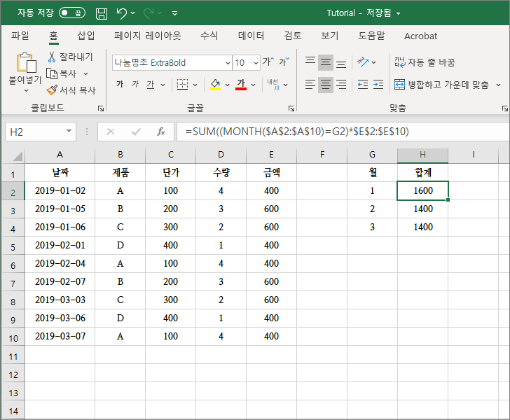
Task: Open merge and center dropdown arrow
Action: tap(498, 85)
